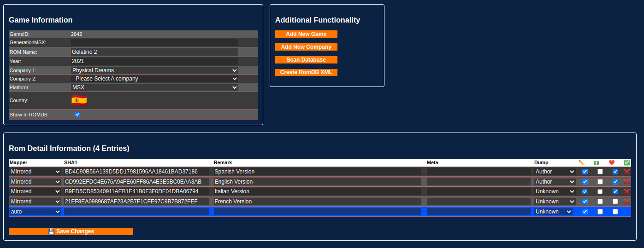The width and height of the screenshot is (644, 248).
Task: Open Dump dropdown for French Version
Action: click(555, 202)
